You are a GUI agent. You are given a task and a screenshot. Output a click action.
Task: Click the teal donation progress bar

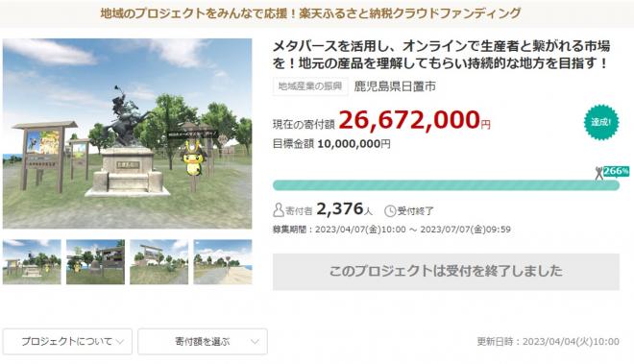(x=446, y=185)
